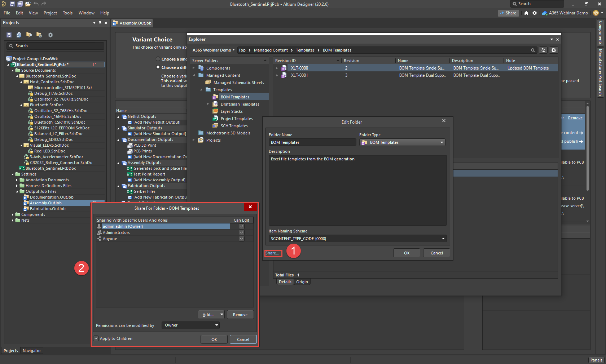The image size is (606, 364).
Task: Click the Mechatronic 3D Models folder icon
Action: pos(201,133)
